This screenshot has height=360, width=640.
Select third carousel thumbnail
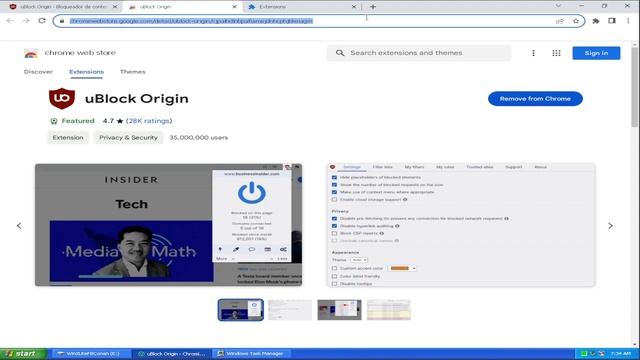pos(339,310)
